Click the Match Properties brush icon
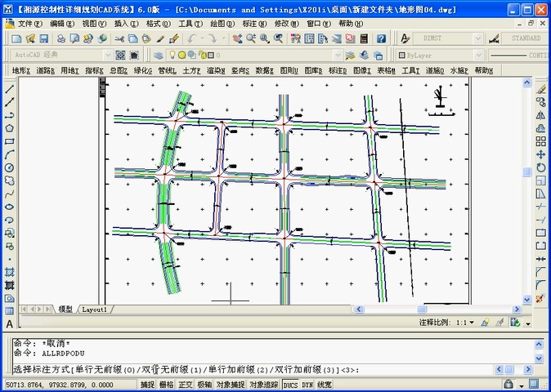The height and width of the screenshot is (392, 551). (x=174, y=38)
